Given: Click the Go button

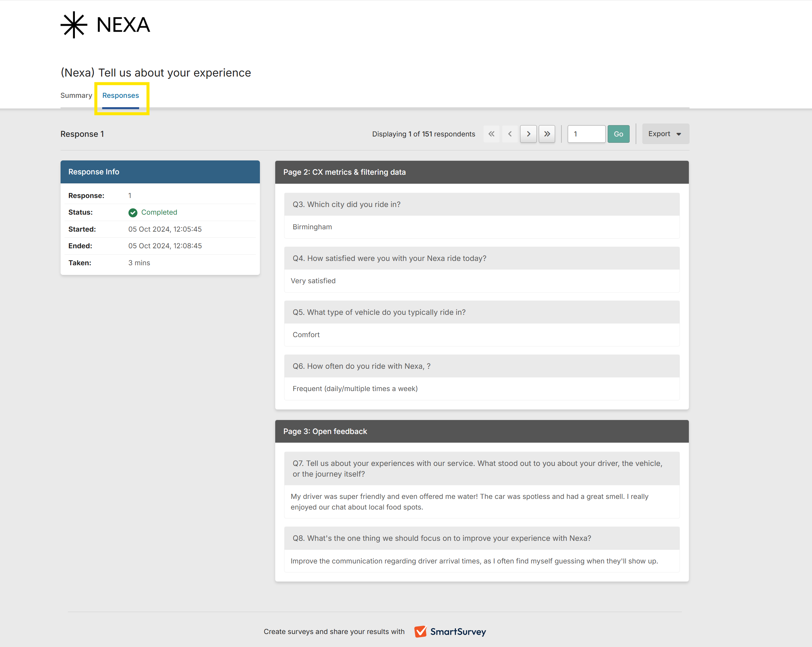Looking at the screenshot, I should click(618, 134).
